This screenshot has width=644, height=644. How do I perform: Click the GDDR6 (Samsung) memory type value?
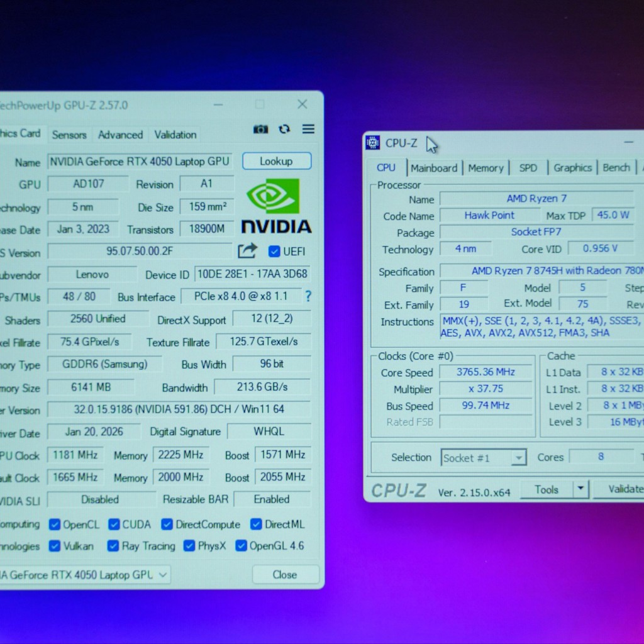tap(105, 364)
